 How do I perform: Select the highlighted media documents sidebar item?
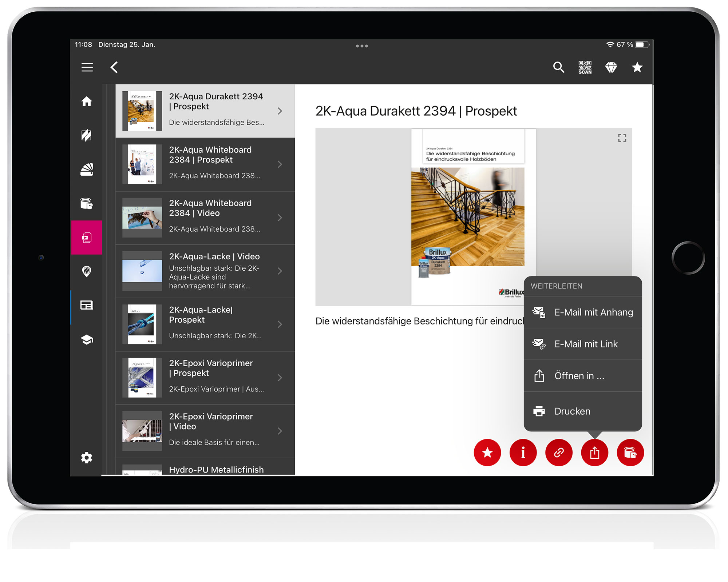pos(87,238)
